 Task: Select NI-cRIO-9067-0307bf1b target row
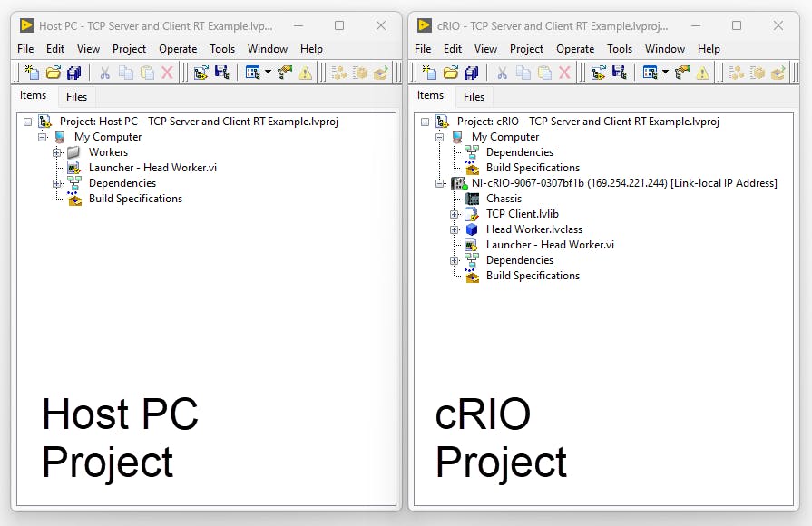(x=624, y=183)
